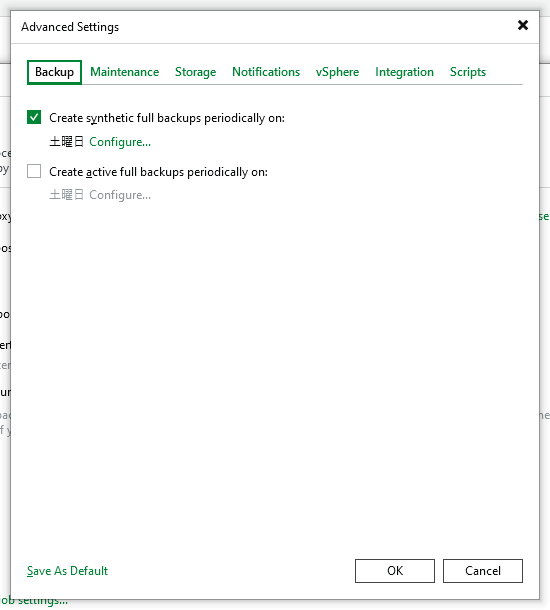This screenshot has width=550, height=610.
Task: Open the Integration tab
Action: pos(404,72)
